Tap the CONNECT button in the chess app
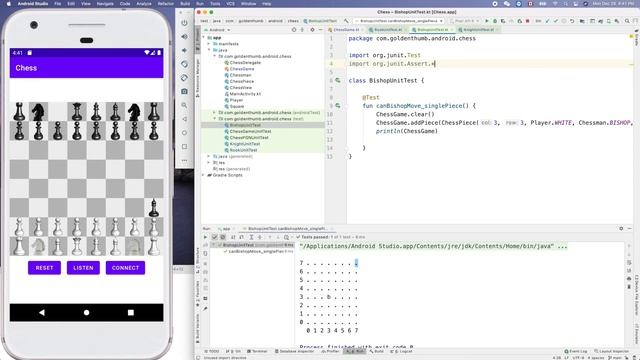The image size is (640, 360). [x=125, y=268]
